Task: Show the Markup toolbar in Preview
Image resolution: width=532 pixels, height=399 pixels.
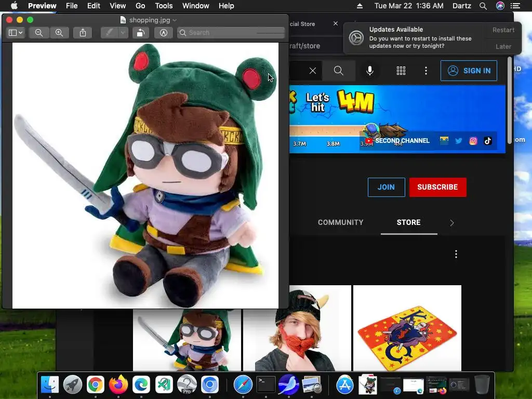Action: point(164,33)
